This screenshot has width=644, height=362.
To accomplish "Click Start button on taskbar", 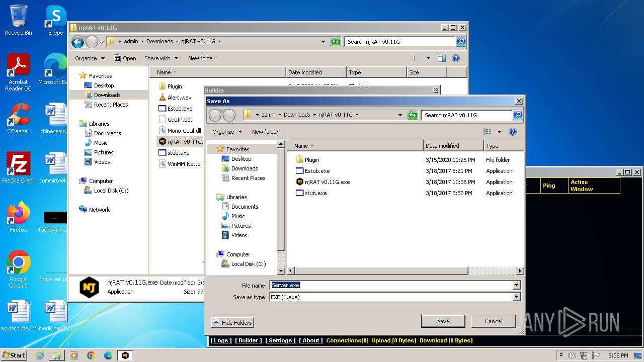I will (x=14, y=355).
